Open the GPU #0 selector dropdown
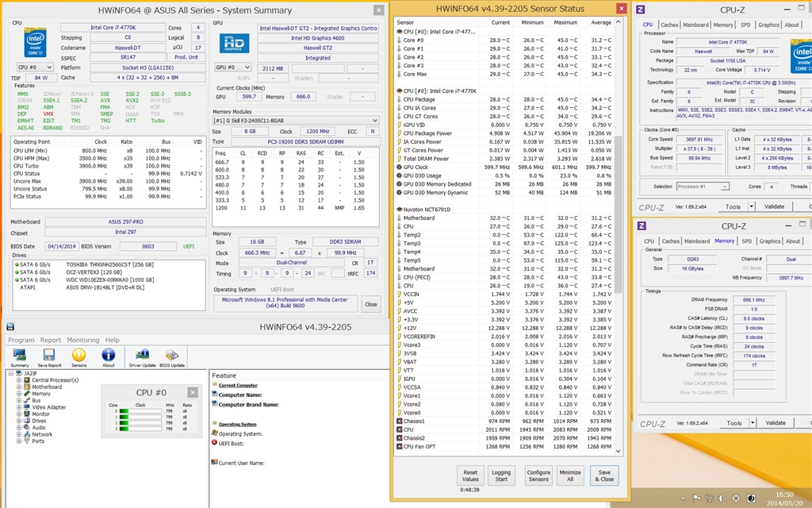 tap(232, 67)
